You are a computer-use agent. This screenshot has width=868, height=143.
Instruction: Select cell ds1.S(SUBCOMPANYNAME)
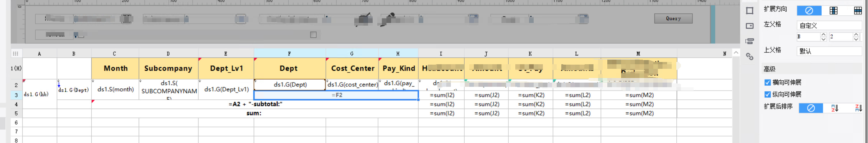168,89
